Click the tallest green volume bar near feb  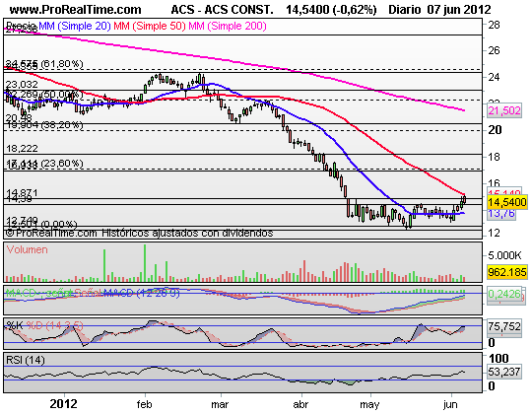(x=145, y=263)
